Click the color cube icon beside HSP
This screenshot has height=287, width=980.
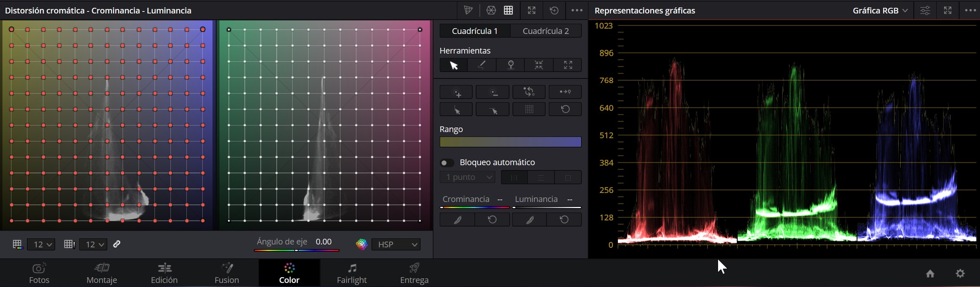(362, 244)
